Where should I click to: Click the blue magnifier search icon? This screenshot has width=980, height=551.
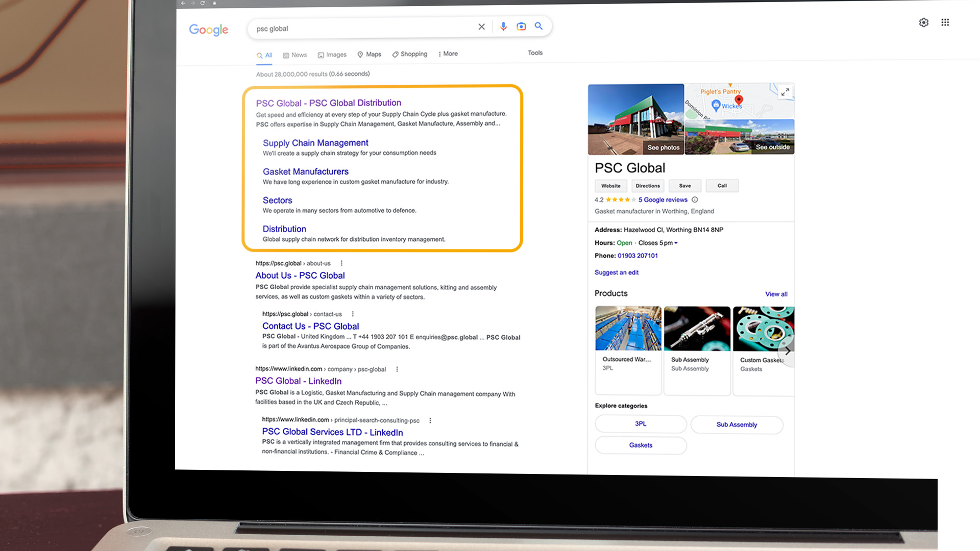pyautogui.click(x=538, y=26)
